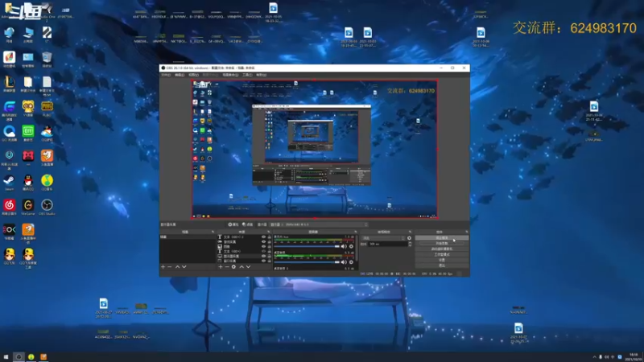Lock the Text (GDI+) 2 source

click(x=270, y=237)
